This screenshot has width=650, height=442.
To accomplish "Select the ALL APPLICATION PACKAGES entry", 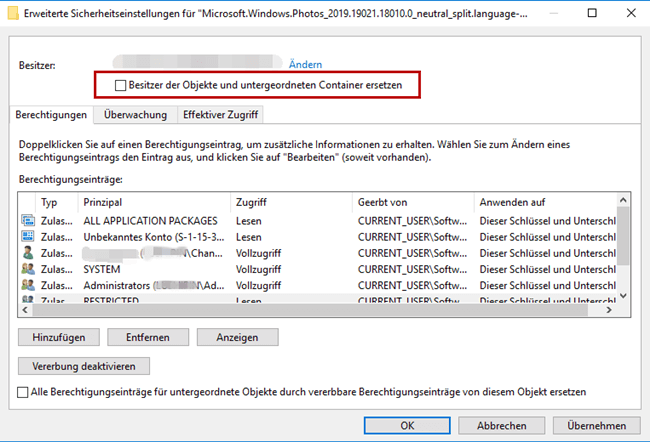I will (150, 221).
